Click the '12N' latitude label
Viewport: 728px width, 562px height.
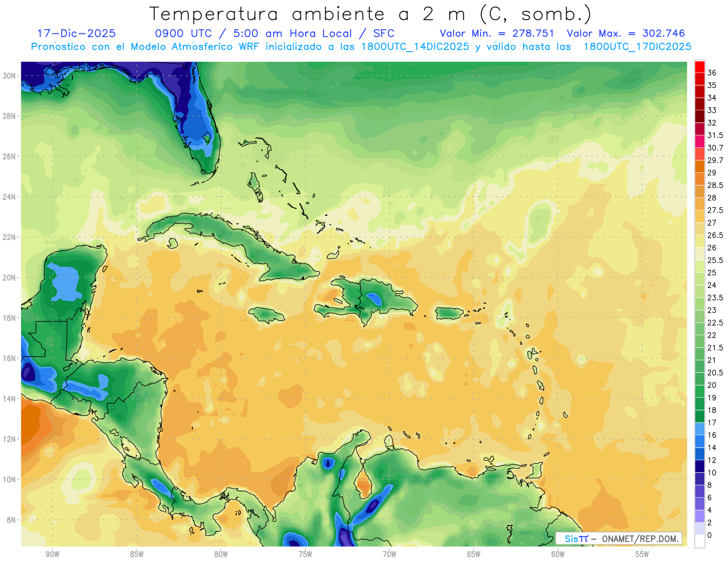[x=9, y=439]
